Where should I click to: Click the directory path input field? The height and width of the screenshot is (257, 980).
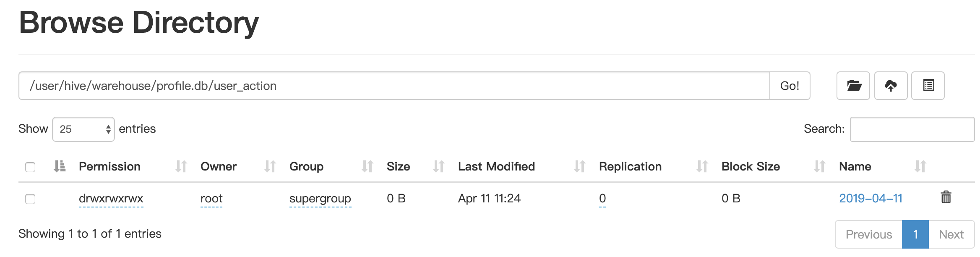tap(394, 86)
